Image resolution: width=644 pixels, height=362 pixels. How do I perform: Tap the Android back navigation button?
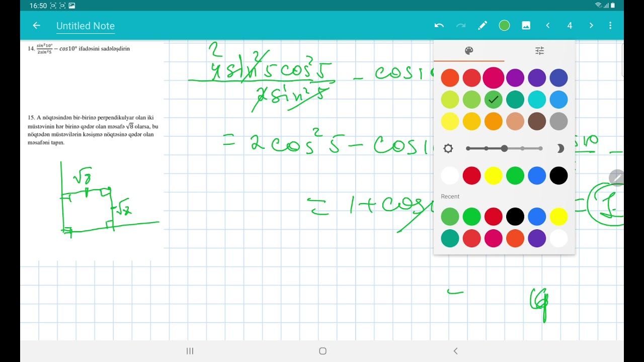click(455, 351)
